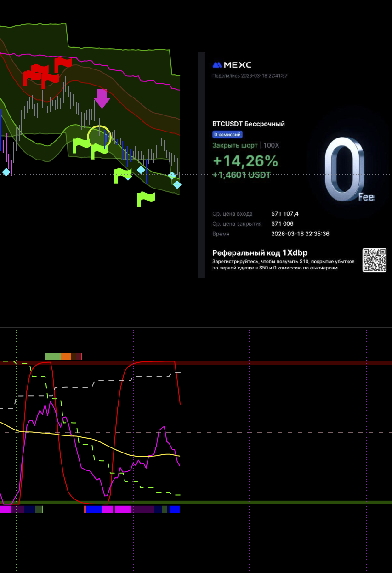
Task: Click the "Реферальный код 1Xdbp" heading
Action: pos(260,253)
